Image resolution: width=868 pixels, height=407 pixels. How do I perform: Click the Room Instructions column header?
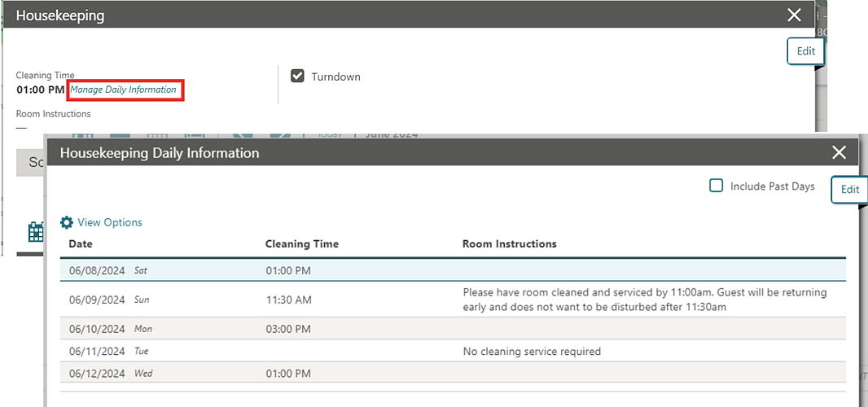coord(509,244)
